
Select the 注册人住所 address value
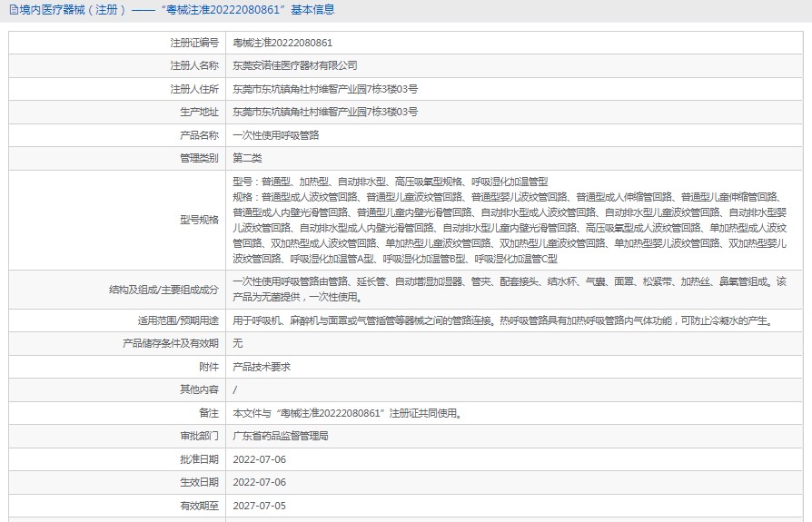point(325,89)
